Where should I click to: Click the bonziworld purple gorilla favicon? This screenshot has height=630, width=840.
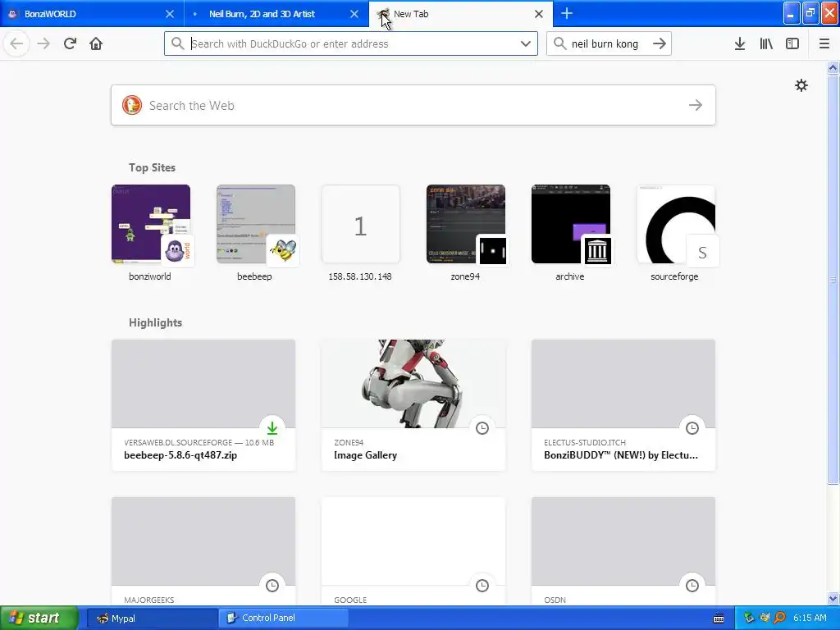[177, 250]
